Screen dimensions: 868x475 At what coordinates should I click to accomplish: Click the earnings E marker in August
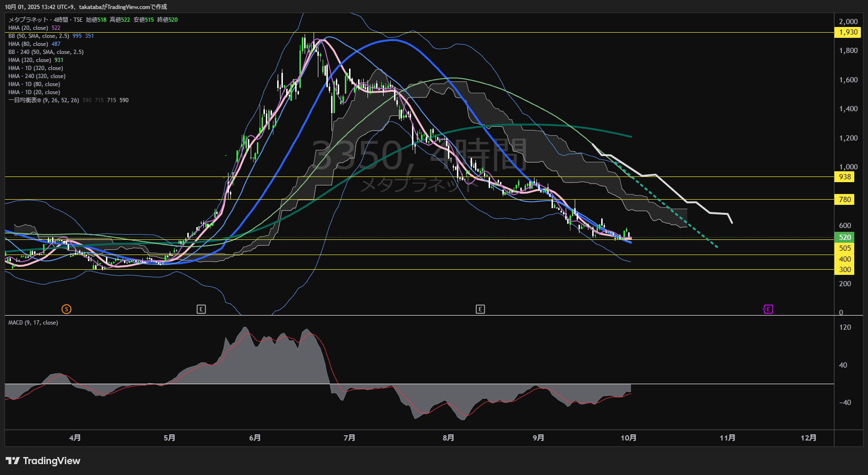pyautogui.click(x=480, y=309)
